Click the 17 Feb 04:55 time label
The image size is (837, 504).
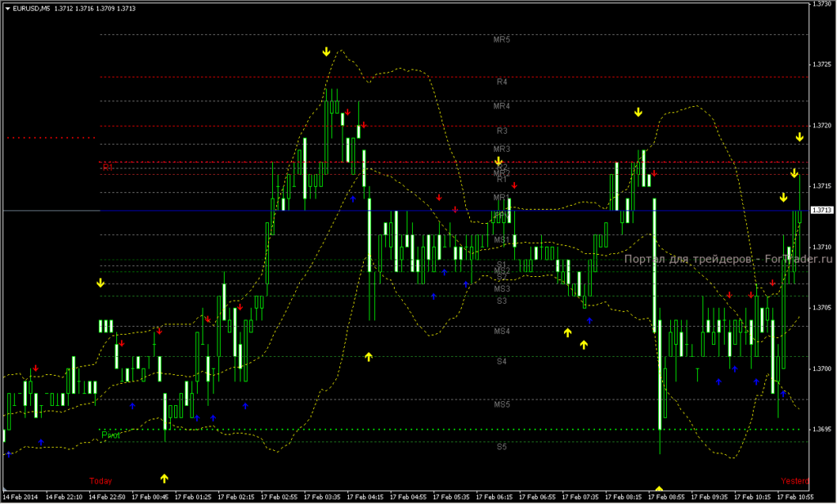(x=409, y=497)
